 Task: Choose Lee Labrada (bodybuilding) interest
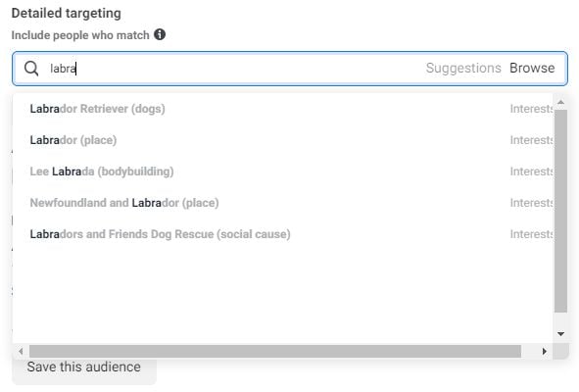282,171
